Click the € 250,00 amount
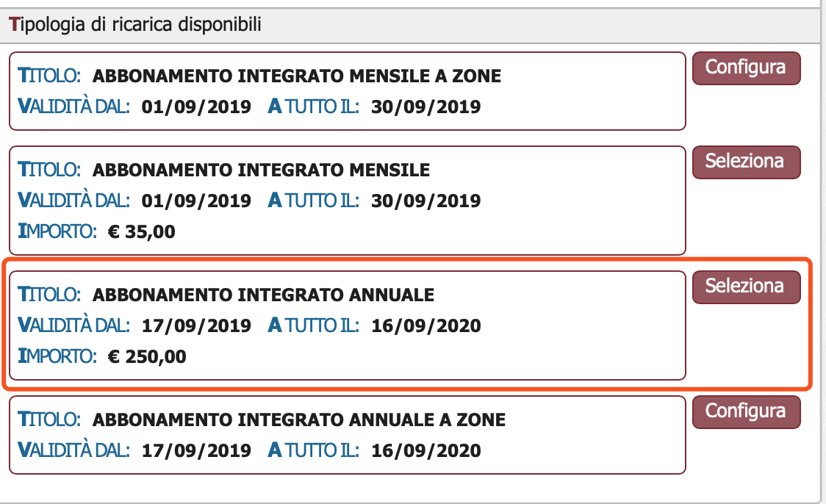 [147, 356]
